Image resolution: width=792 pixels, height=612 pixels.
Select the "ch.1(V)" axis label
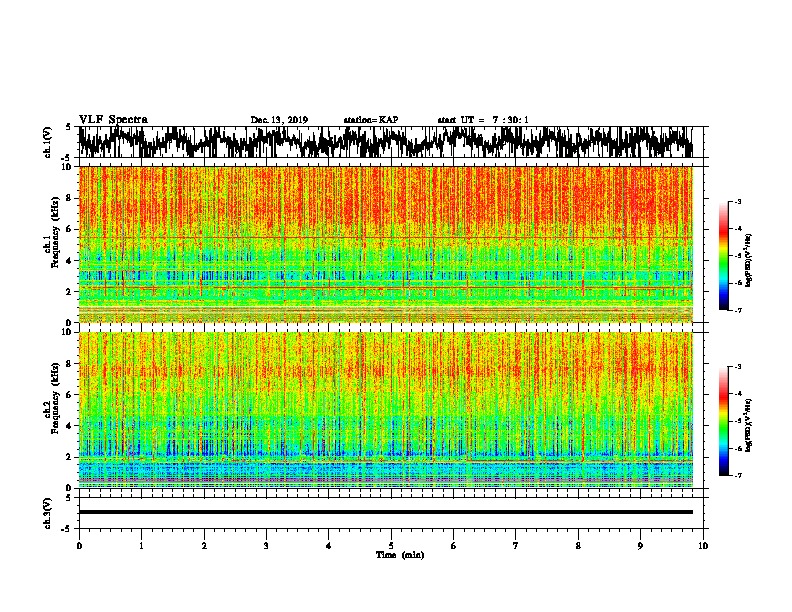point(47,142)
